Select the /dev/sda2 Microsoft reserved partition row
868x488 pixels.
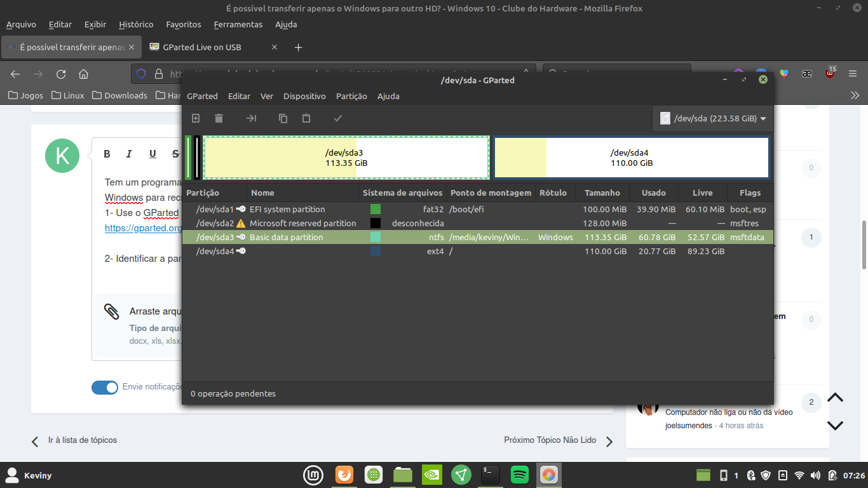(x=478, y=223)
